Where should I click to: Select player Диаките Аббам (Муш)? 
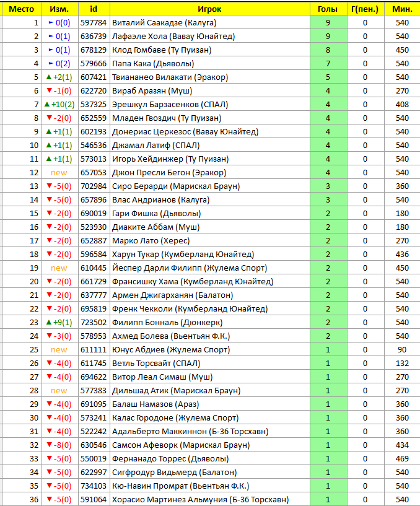[156, 227]
